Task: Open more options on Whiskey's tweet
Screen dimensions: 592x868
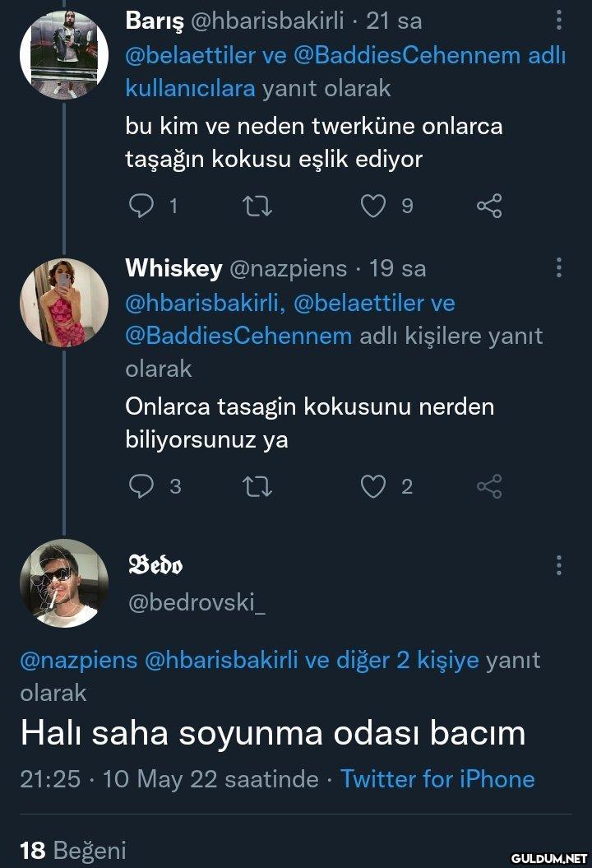Action: pyautogui.click(x=559, y=267)
